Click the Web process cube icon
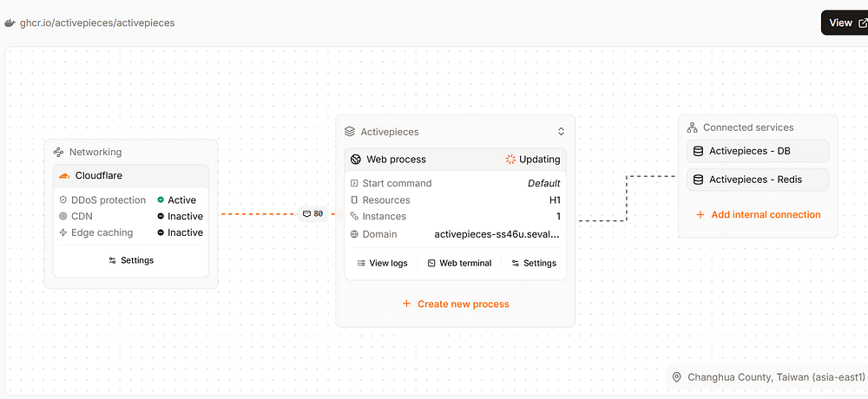868x399 pixels. [356, 160]
